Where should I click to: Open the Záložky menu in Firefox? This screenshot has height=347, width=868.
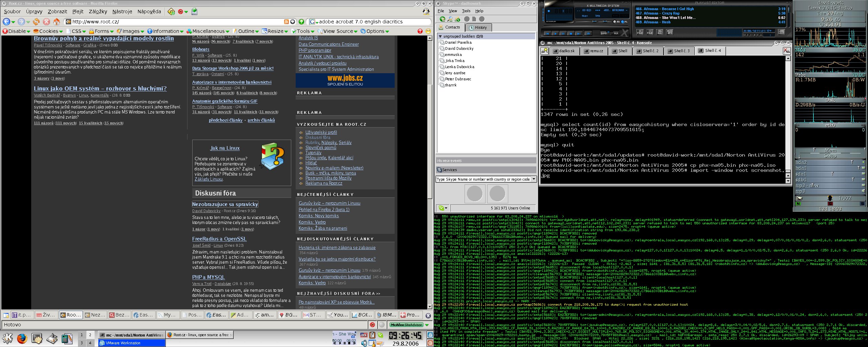[98, 12]
